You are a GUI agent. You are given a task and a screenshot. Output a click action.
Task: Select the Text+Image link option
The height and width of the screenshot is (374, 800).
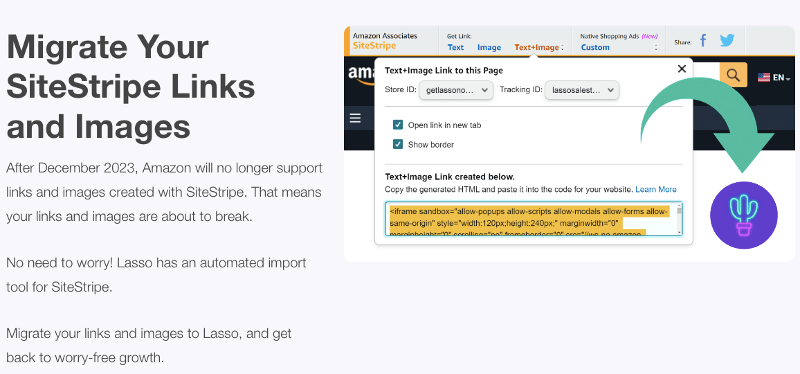coord(537,47)
